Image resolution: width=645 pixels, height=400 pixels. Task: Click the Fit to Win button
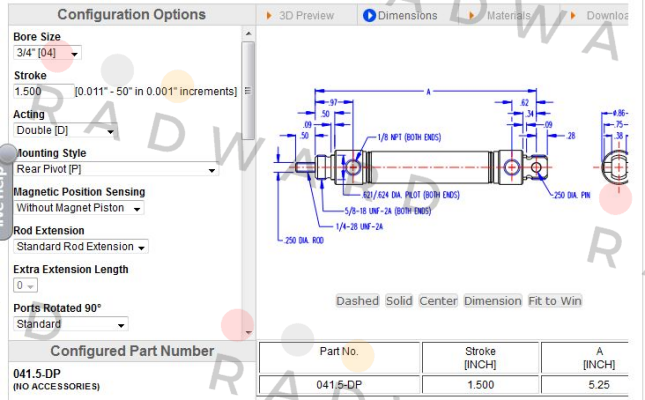tap(555, 301)
